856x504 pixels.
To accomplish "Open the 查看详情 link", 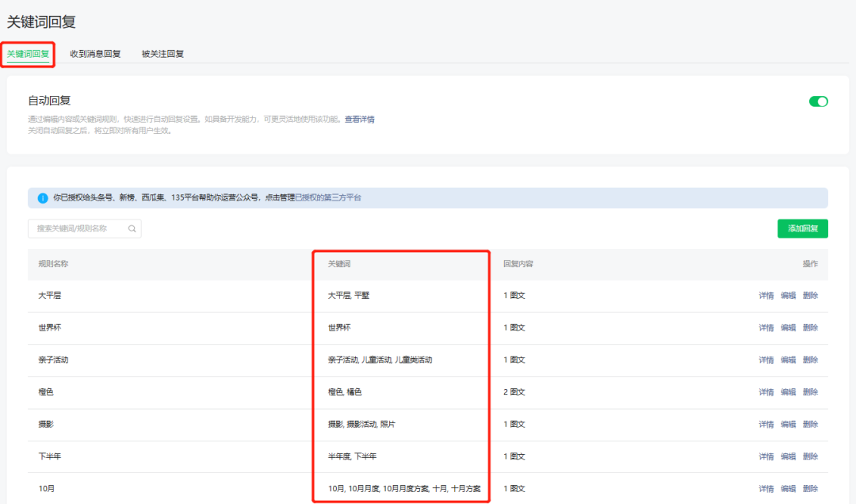I will coord(359,120).
